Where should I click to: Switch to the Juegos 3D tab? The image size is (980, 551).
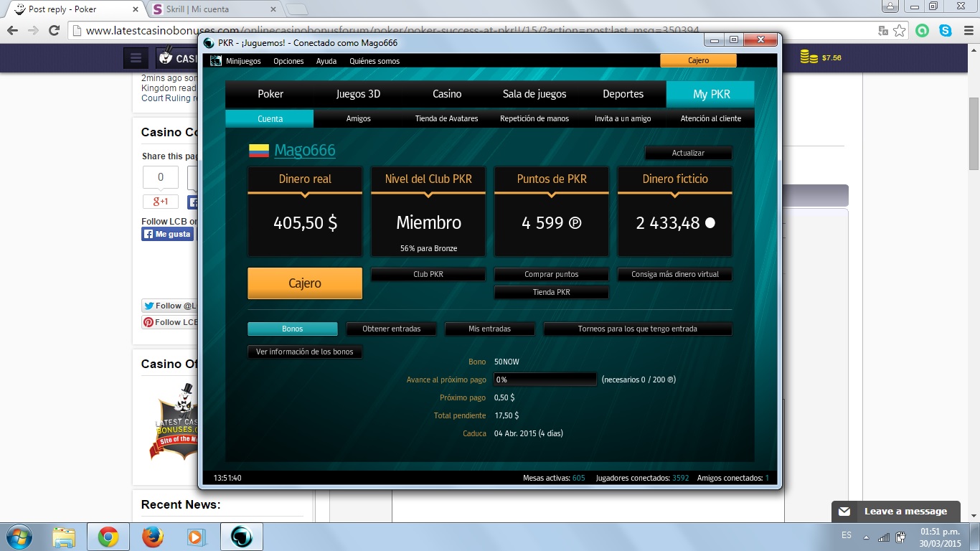click(x=359, y=94)
